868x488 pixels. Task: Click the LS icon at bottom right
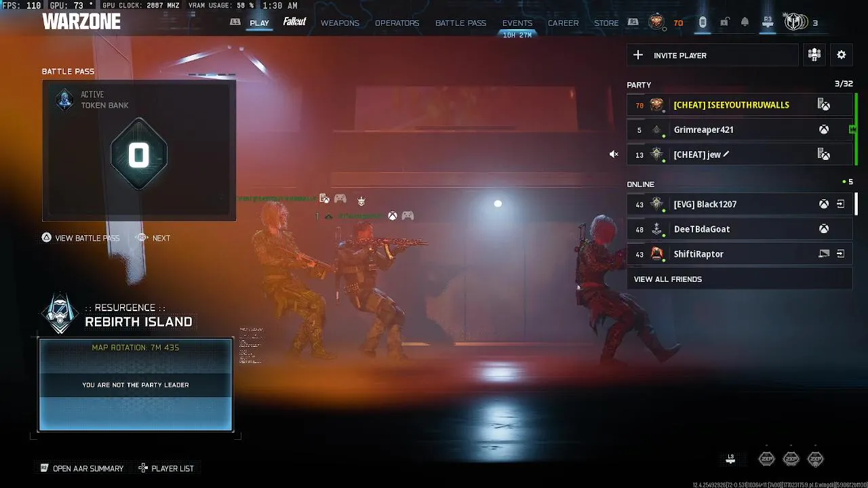(x=730, y=460)
